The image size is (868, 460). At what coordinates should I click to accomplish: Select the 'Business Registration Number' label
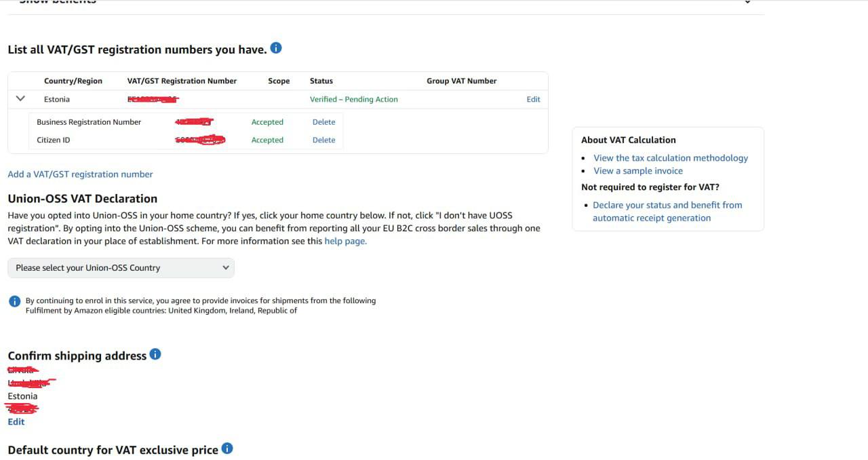(89, 122)
